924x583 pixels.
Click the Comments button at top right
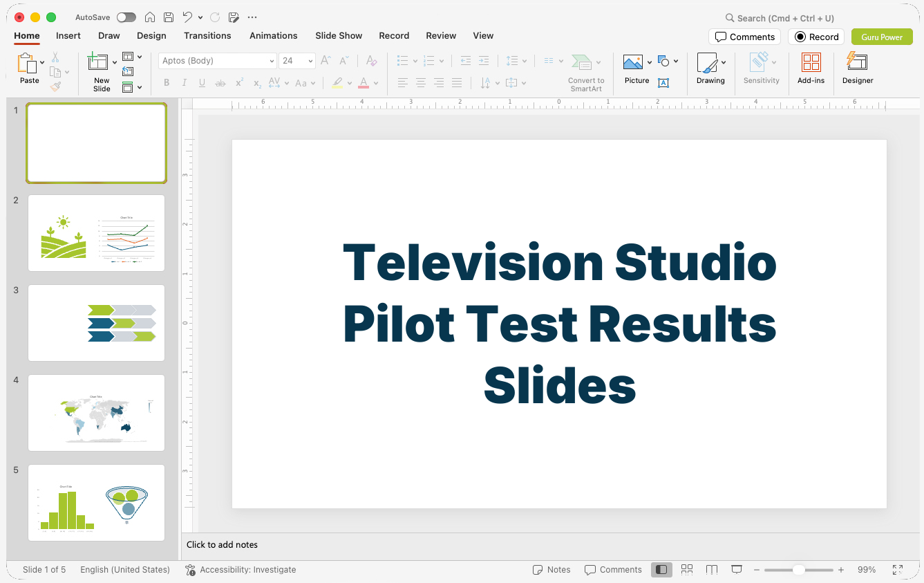click(744, 37)
